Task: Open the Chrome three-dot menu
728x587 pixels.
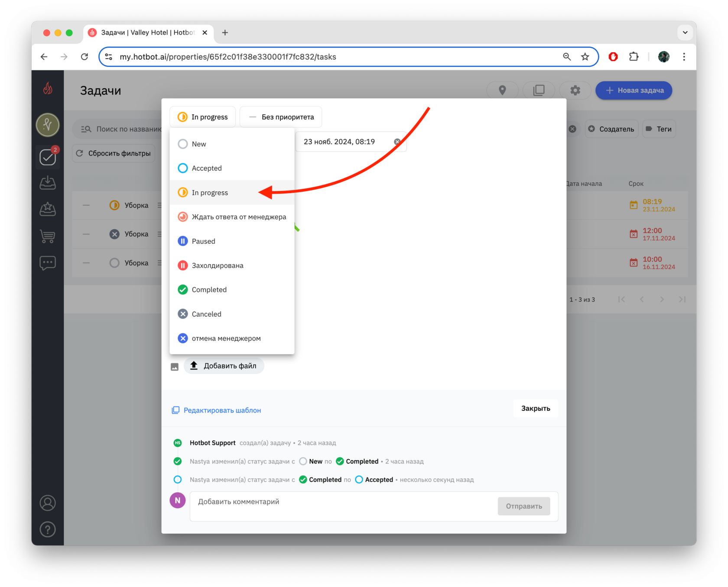Action: [684, 57]
